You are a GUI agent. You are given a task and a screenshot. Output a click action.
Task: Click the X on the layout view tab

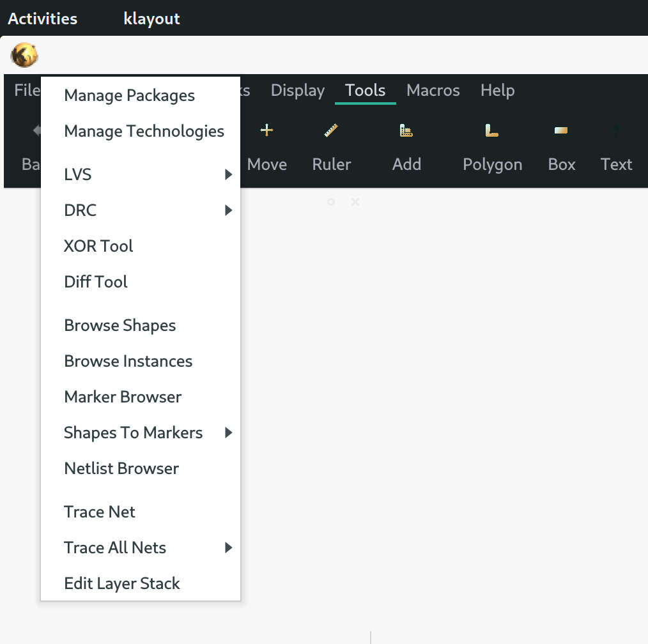pos(355,202)
